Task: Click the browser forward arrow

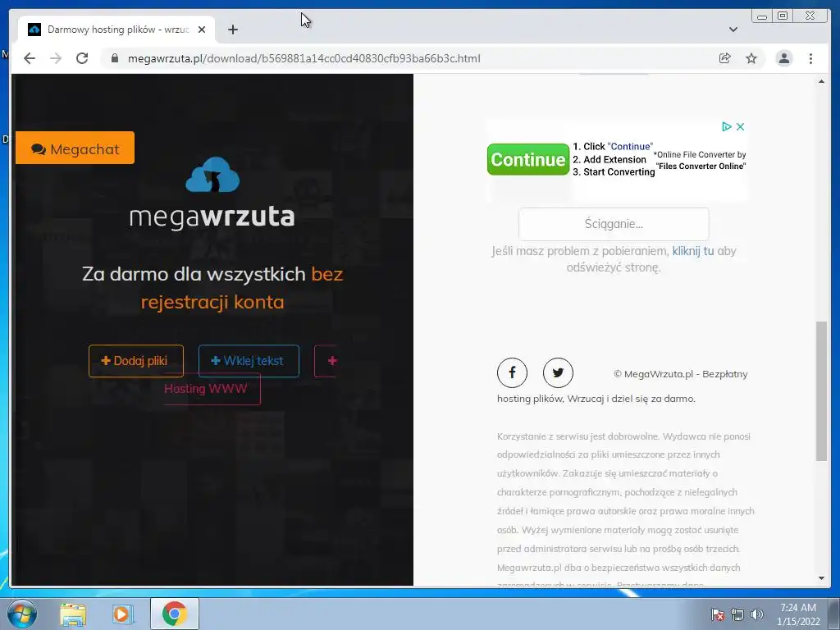Action: 56,58
